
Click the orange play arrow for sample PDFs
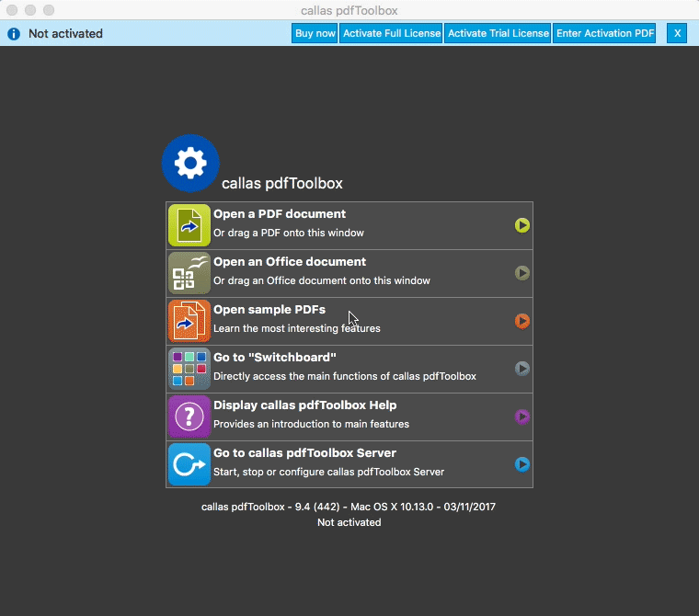tap(522, 321)
